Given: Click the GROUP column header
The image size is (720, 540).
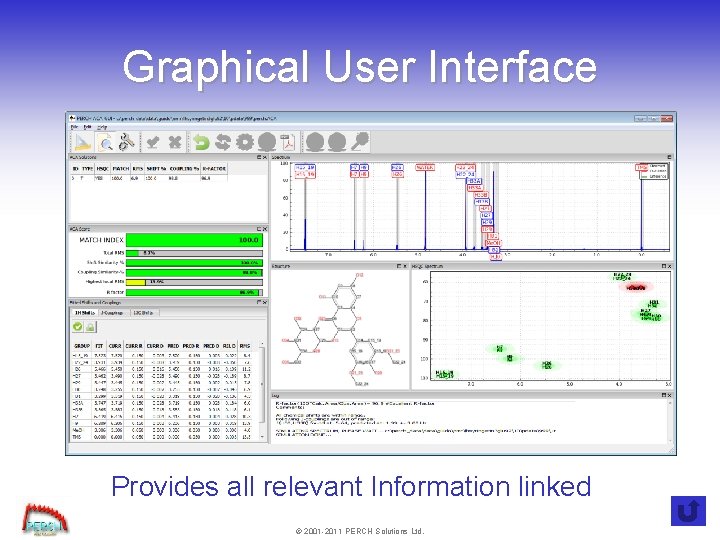Looking at the screenshot, I should click(x=82, y=346).
